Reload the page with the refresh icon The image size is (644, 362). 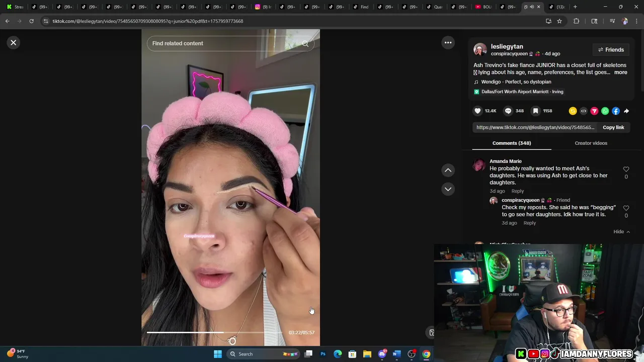31,21
